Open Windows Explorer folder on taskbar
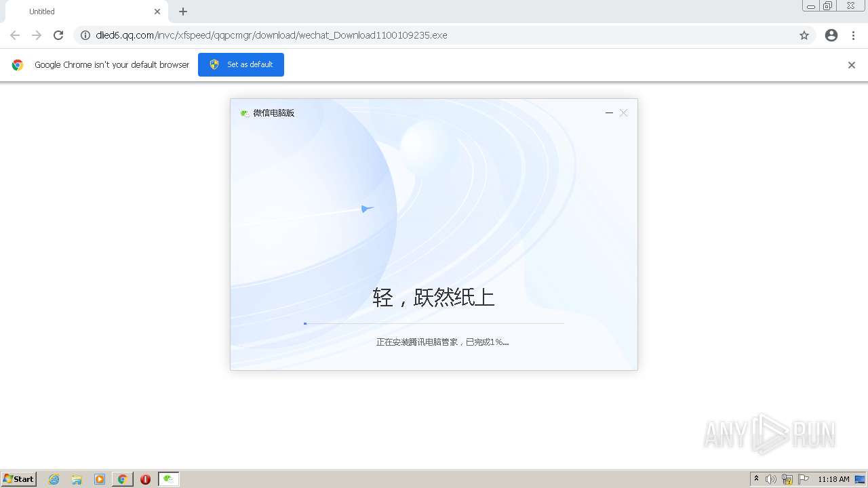Viewport: 868px width, 488px height. pos(77,479)
